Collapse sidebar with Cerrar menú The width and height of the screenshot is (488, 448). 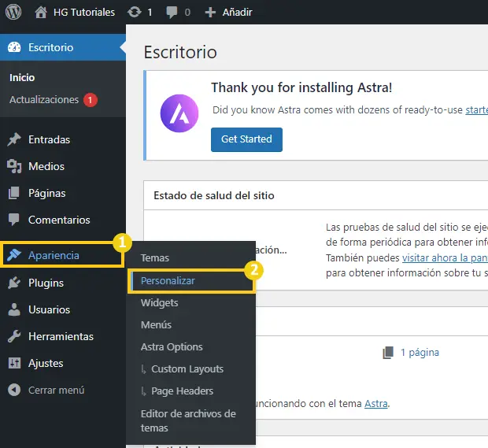(x=57, y=390)
